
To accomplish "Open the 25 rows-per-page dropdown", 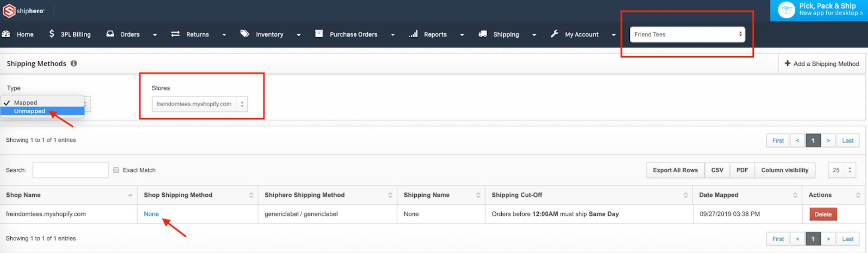I will tap(841, 170).
